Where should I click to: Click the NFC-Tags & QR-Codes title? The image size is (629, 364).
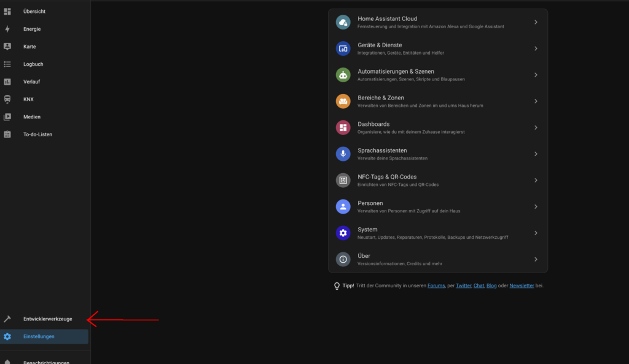pyautogui.click(x=387, y=177)
